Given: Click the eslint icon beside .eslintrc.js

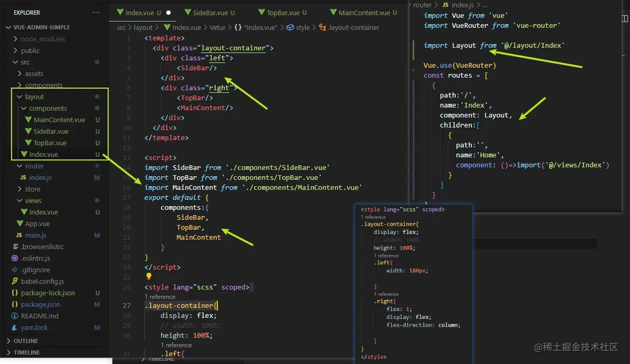Looking at the screenshot, I should [15, 258].
